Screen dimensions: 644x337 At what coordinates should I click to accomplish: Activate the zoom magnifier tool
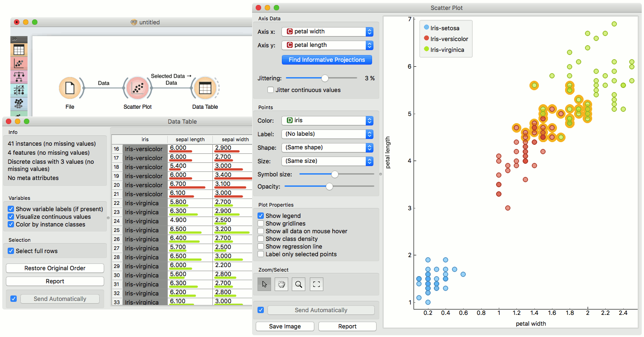pos(299,284)
